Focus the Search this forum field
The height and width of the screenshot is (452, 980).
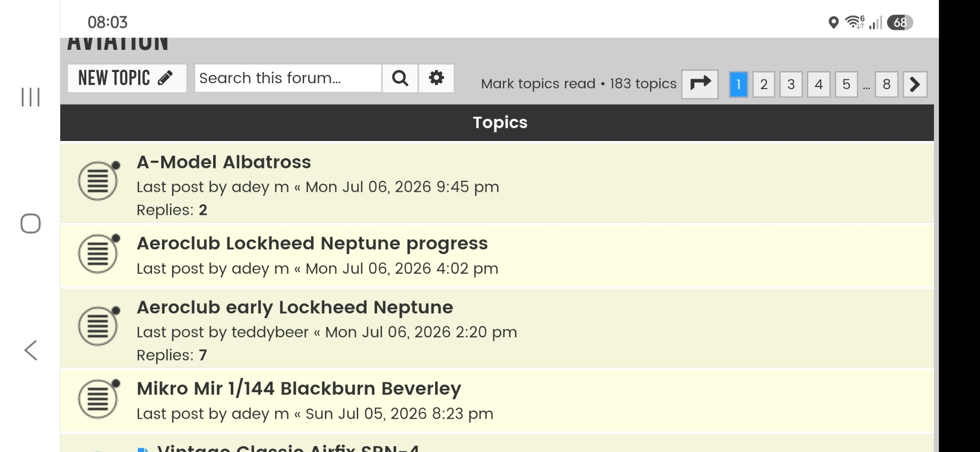[288, 78]
